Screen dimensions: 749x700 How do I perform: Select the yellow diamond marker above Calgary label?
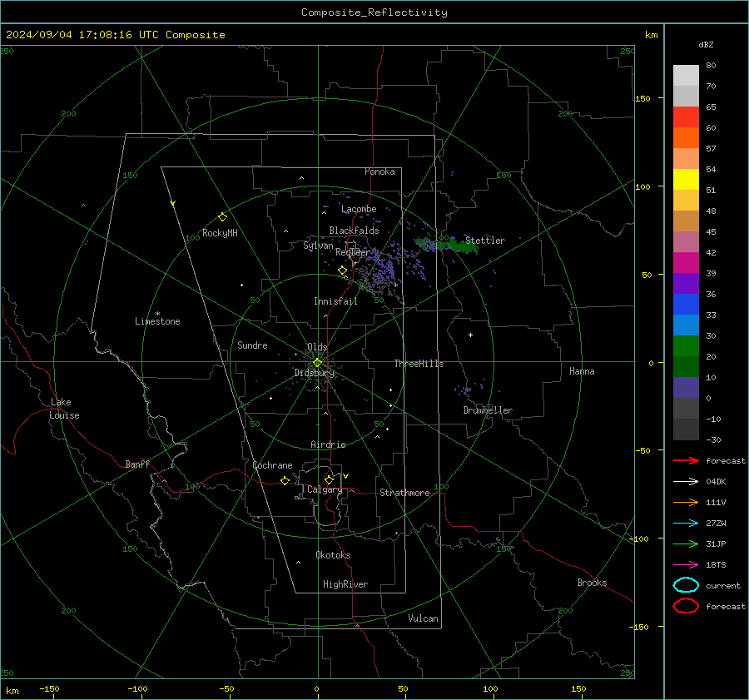click(x=329, y=479)
